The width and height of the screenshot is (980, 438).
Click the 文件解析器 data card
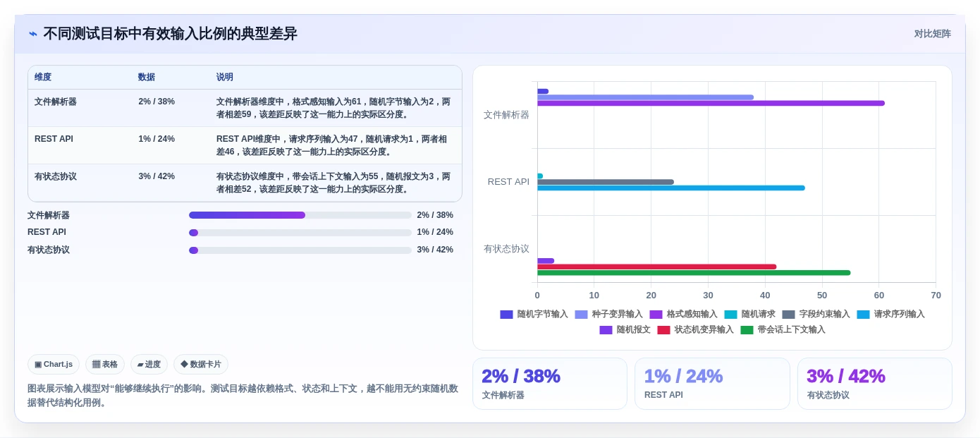[x=550, y=384]
